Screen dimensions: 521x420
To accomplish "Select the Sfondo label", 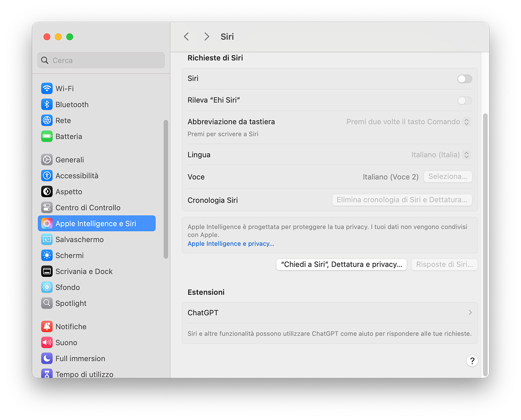I will pyautogui.click(x=68, y=287).
